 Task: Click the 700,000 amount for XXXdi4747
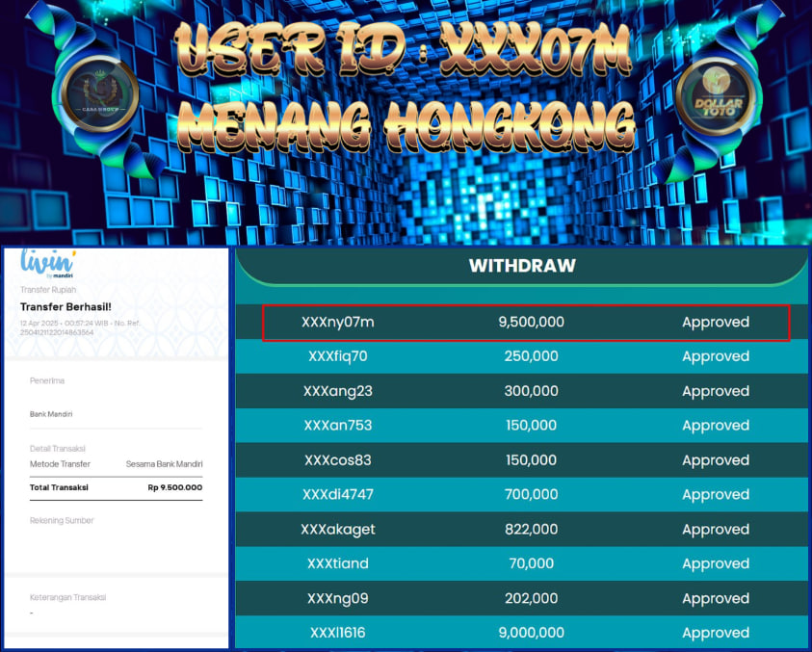(531, 495)
